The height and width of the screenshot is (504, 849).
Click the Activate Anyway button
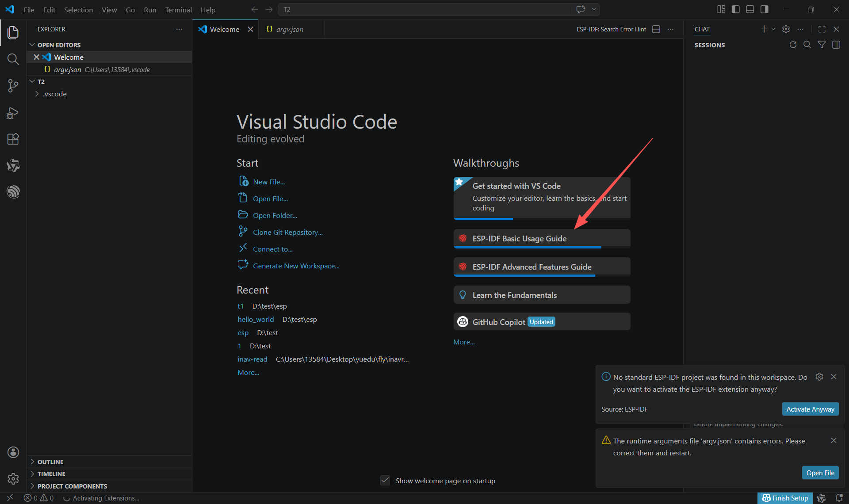[x=810, y=409]
